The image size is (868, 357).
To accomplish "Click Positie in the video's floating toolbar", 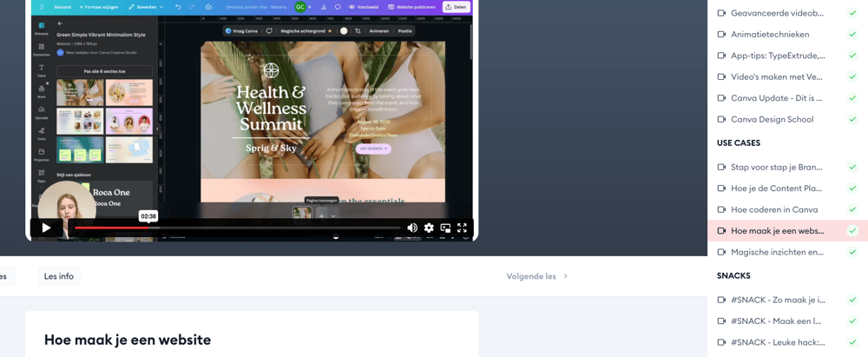I will pyautogui.click(x=404, y=31).
